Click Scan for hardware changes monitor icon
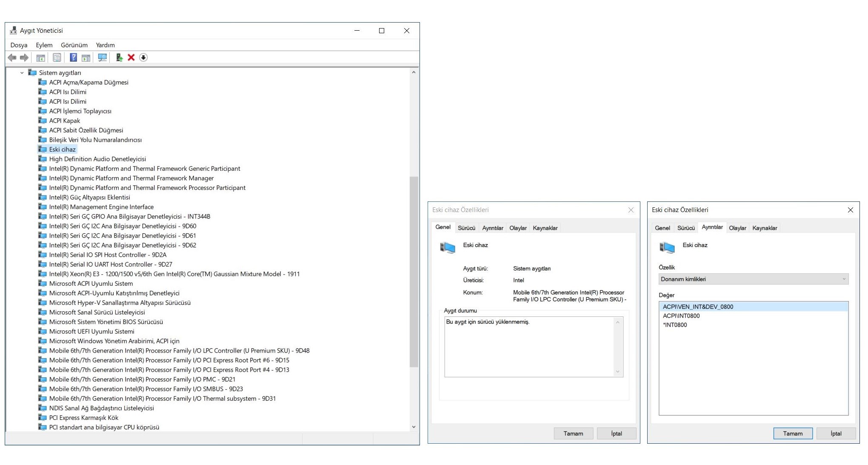Viewport: 868px width, 465px height. coord(102,57)
